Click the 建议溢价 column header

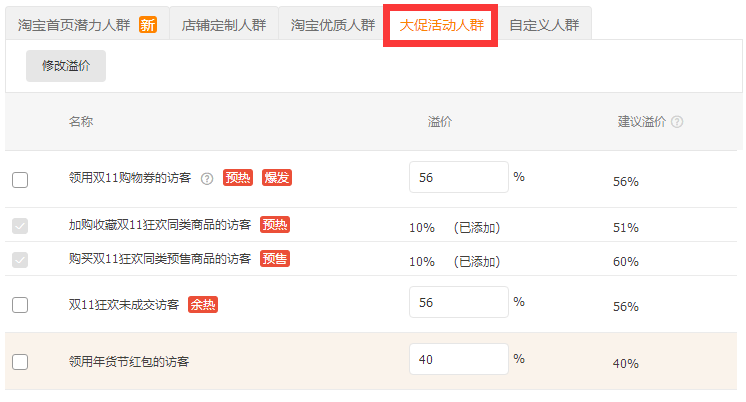coord(642,121)
